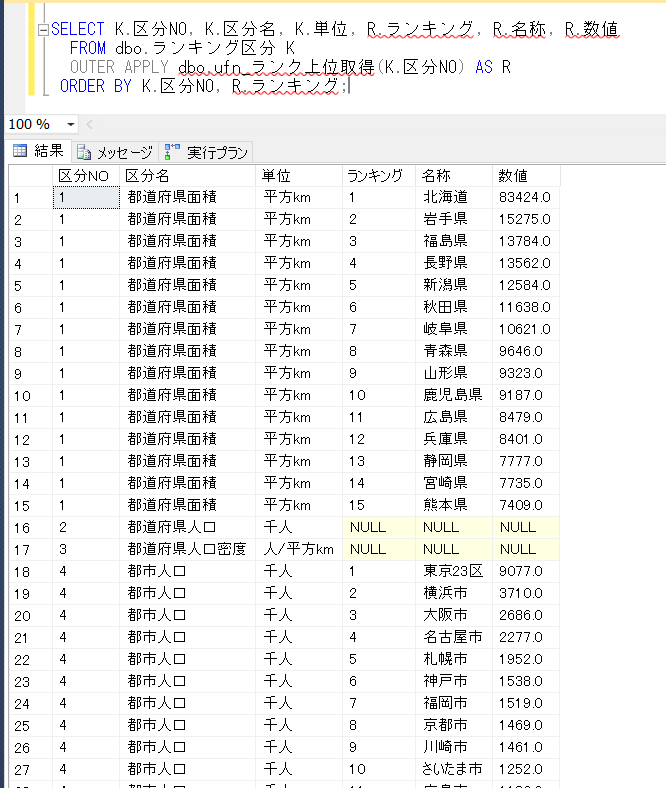Click OUTER APPLY keyword in the query
The height and width of the screenshot is (788, 666).
120,67
